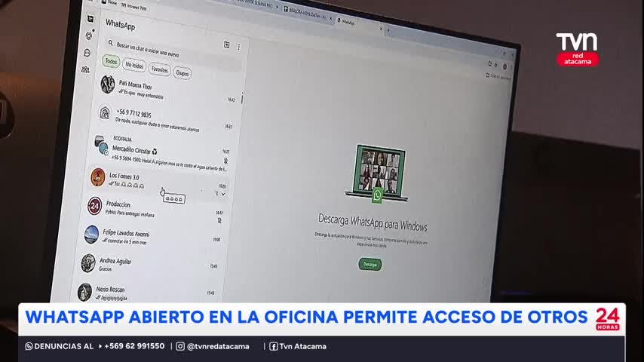Open the Channels icon in WhatsApp sidebar
644x362 pixels.
(x=87, y=53)
